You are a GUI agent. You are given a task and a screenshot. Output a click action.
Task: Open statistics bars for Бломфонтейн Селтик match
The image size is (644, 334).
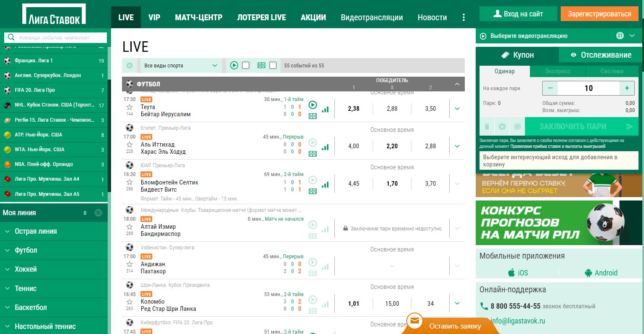point(325,184)
